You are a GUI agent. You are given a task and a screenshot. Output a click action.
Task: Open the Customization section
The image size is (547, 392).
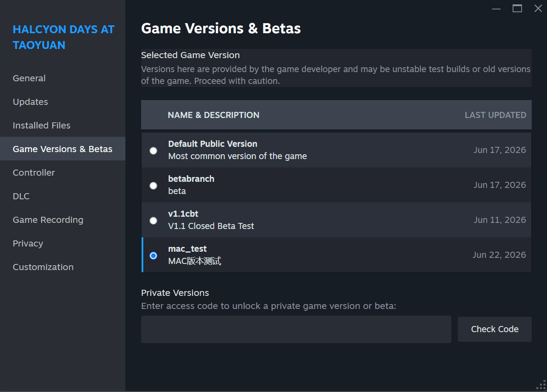click(62, 267)
